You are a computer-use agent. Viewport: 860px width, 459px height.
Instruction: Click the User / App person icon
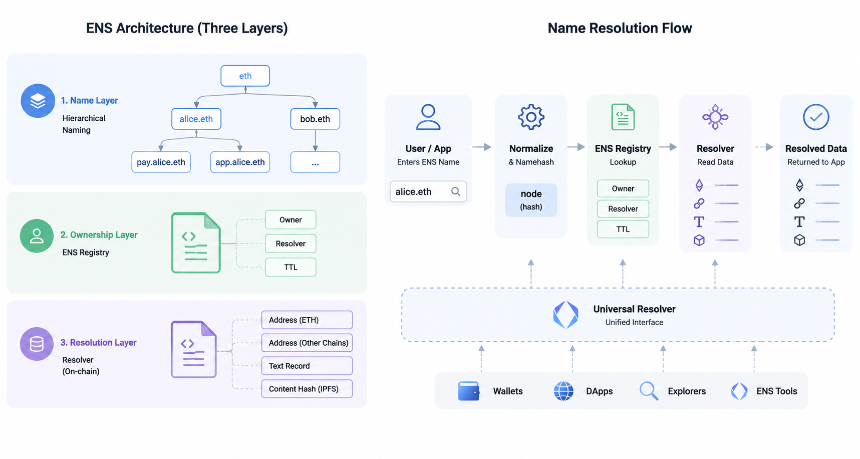428,117
